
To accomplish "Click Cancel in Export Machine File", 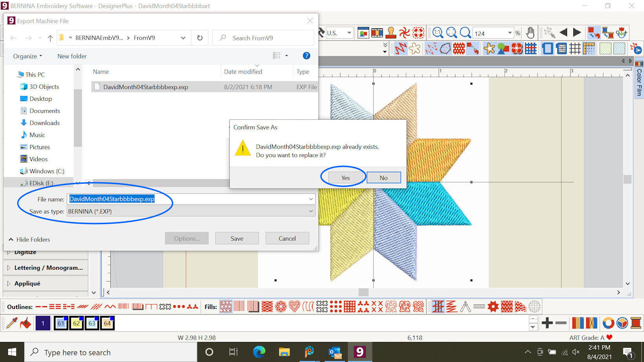I will pos(287,238).
